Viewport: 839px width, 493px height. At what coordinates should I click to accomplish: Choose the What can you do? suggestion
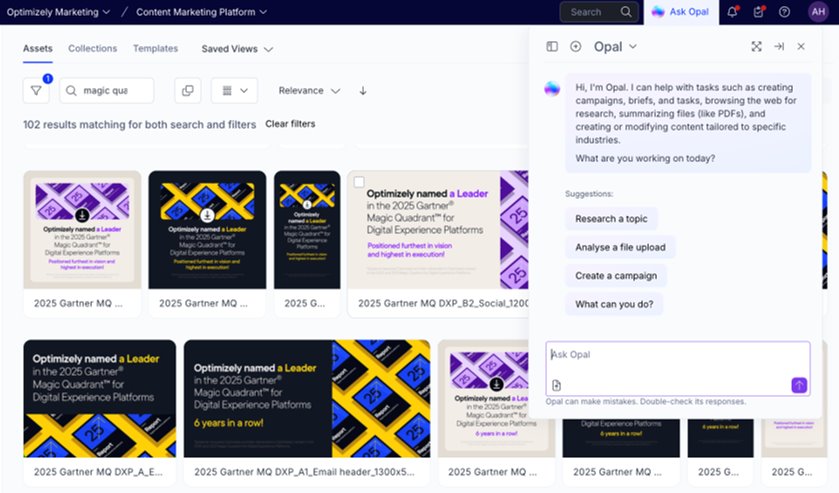coord(614,304)
